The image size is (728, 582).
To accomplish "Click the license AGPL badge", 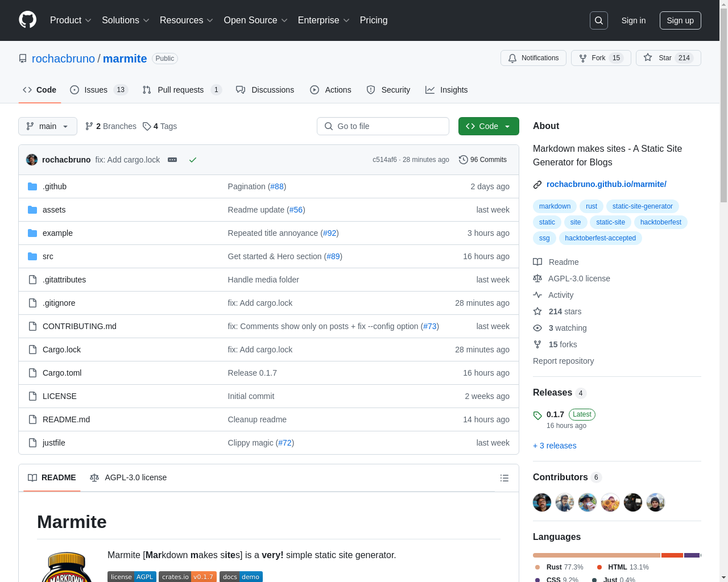I will pyautogui.click(x=132, y=576).
